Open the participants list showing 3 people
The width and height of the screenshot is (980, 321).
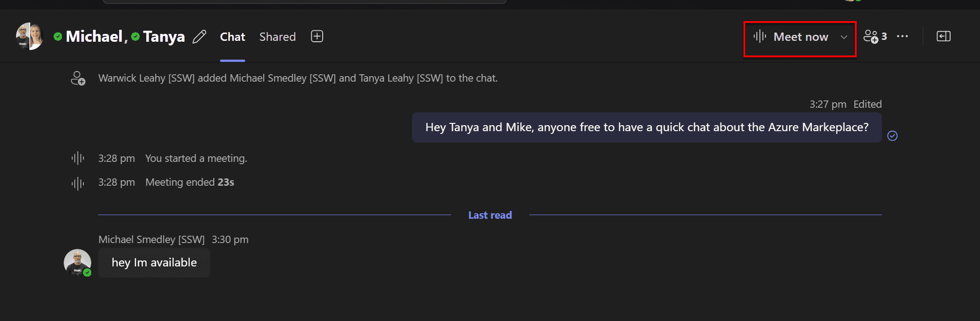coord(875,36)
